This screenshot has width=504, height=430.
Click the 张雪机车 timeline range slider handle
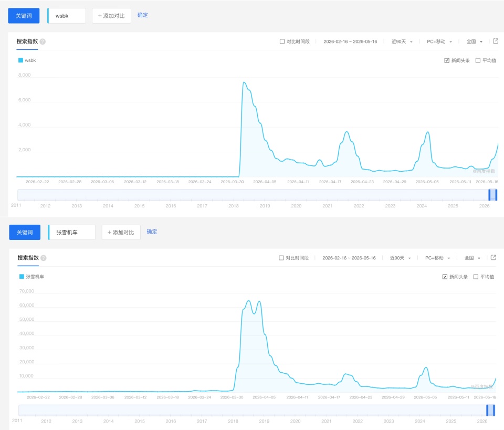pyautogui.click(x=490, y=410)
